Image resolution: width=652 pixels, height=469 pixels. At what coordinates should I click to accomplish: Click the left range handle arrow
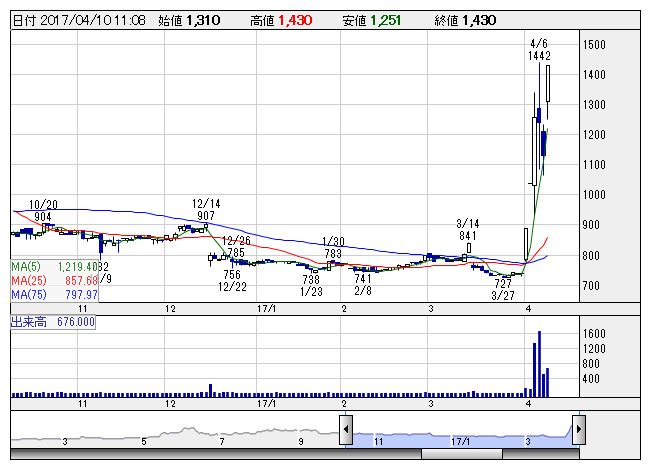click(345, 431)
